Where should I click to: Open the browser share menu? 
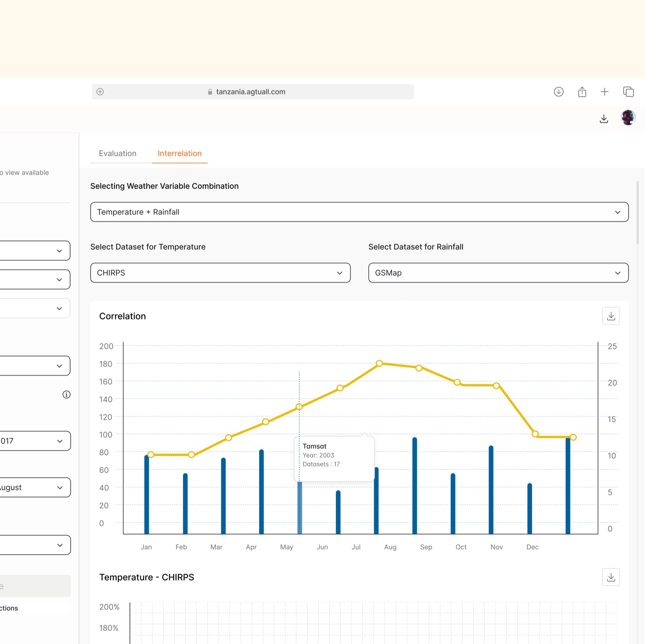click(582, 92)
